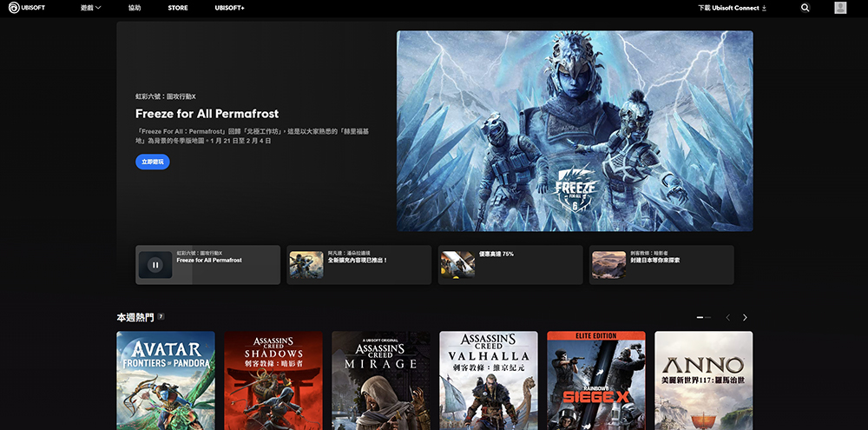Click the 虹彩六號:圍攻行動X label above headline
Viewport: 868px width, 430px height.
pos(166,96)
